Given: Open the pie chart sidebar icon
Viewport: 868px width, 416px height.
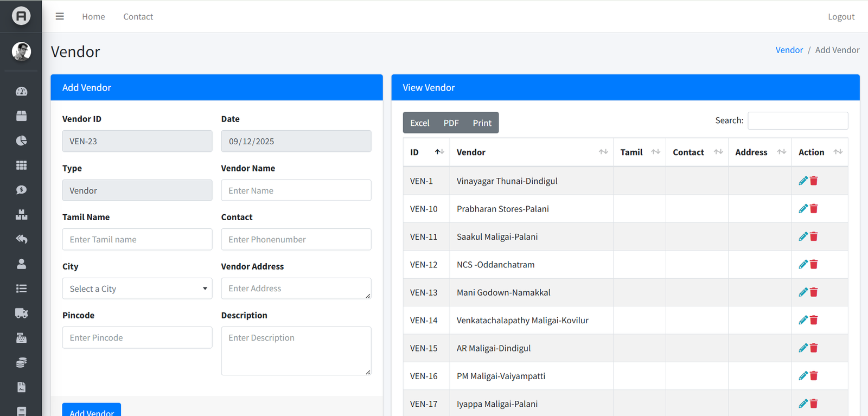Looking at the screenshot, I should click(21, 140).
